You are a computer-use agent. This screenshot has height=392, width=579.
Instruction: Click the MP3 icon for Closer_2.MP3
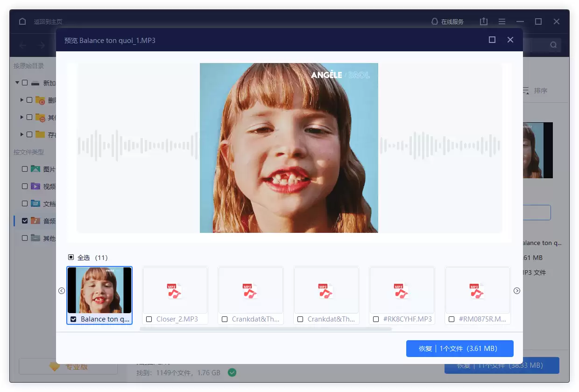point(175,290)
